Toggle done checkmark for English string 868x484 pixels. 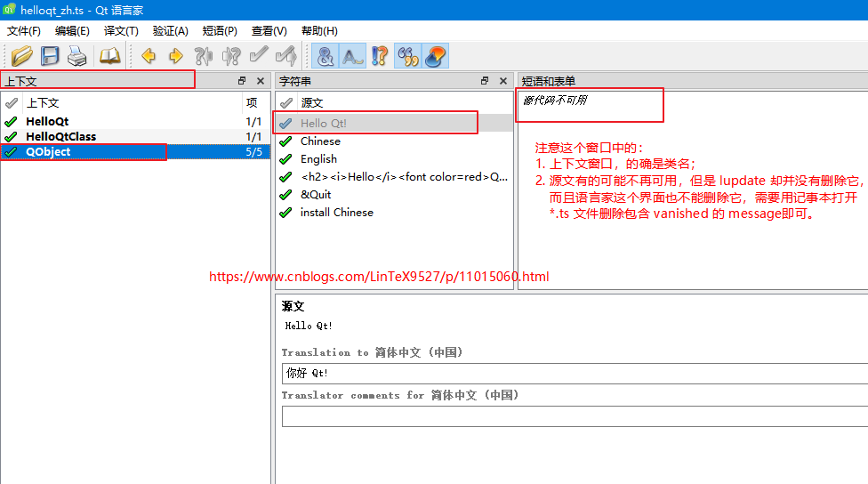coord(285,159)
